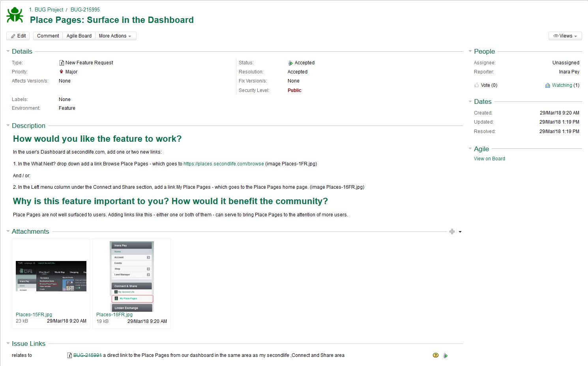The width and height of the screenshot is (588, 366).
Task: Click the add attachment plus icon
Action: click(452, 232)
